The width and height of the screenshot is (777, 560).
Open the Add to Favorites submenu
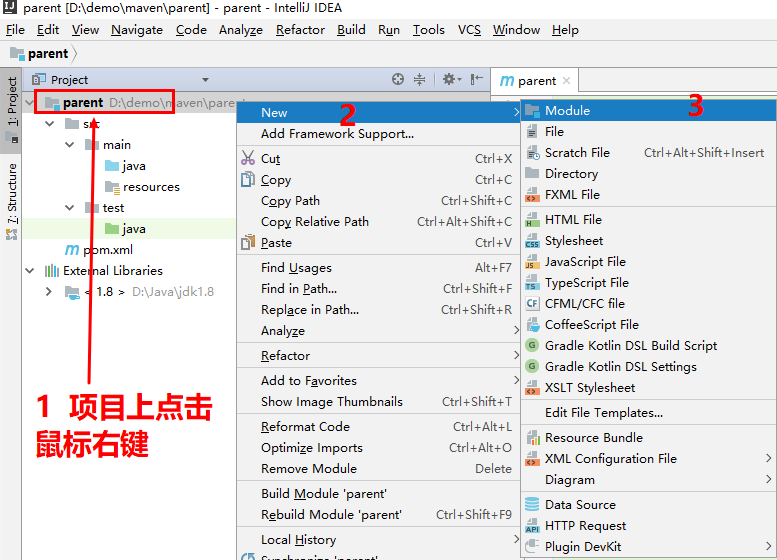point(378,381)
